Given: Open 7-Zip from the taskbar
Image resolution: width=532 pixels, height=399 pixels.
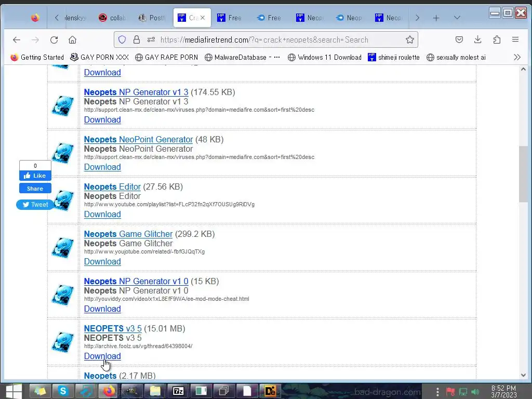Looking at the screenshot, I should [178, 391].
